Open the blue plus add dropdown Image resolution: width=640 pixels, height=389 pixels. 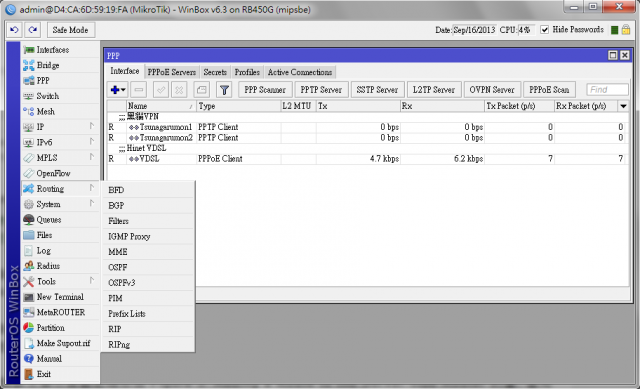click(118, 90)
